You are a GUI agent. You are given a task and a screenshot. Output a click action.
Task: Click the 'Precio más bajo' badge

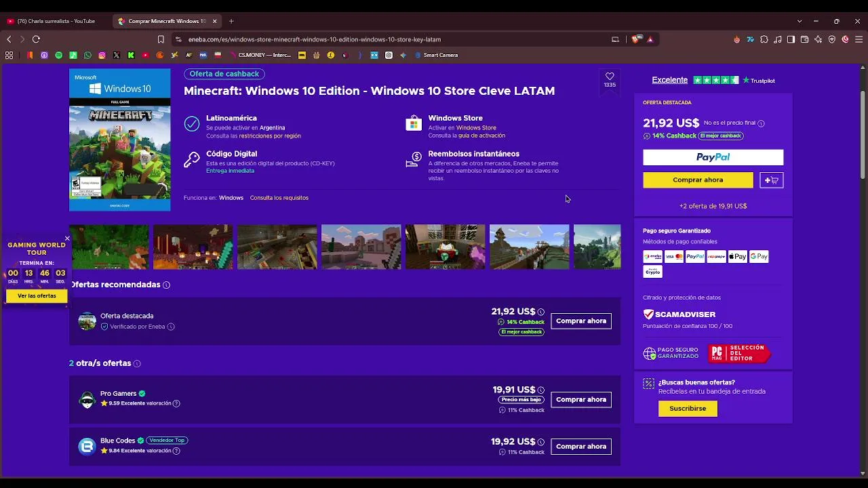(x=521, y=400)
